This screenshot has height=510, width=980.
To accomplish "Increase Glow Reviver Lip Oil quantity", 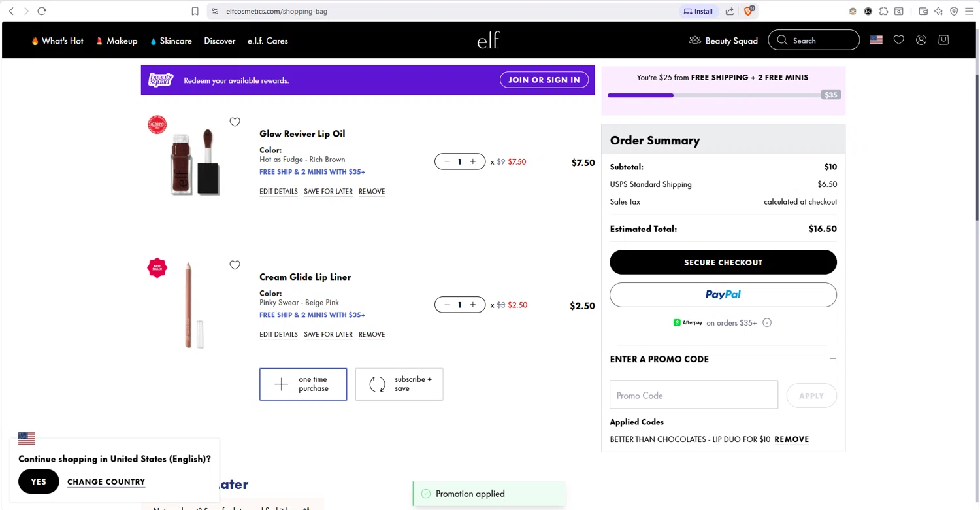I will pyautogui.click(x=473, y=161).
